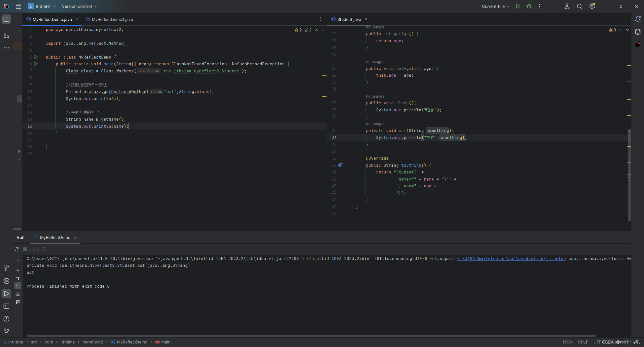The width and height of the screenshot is (644, 347).
Task: Hide the Project tool window minimize dash
Action: click(15, 19)
